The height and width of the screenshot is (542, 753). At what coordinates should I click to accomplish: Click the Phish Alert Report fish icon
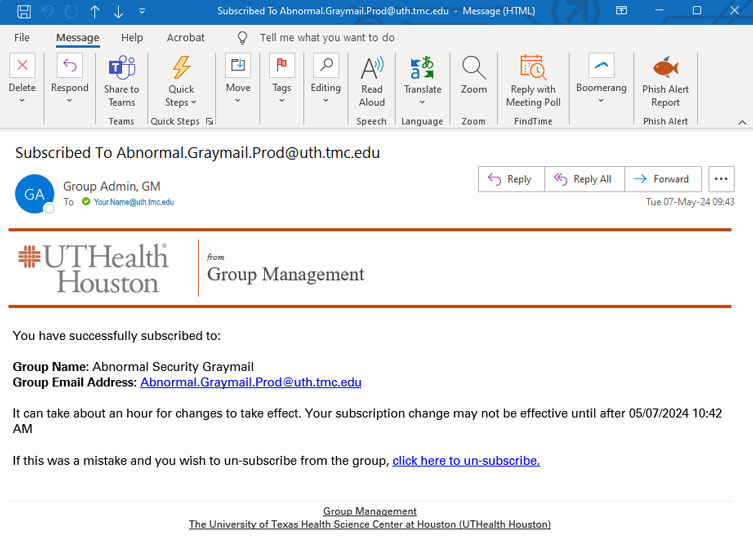click(666, 67)
